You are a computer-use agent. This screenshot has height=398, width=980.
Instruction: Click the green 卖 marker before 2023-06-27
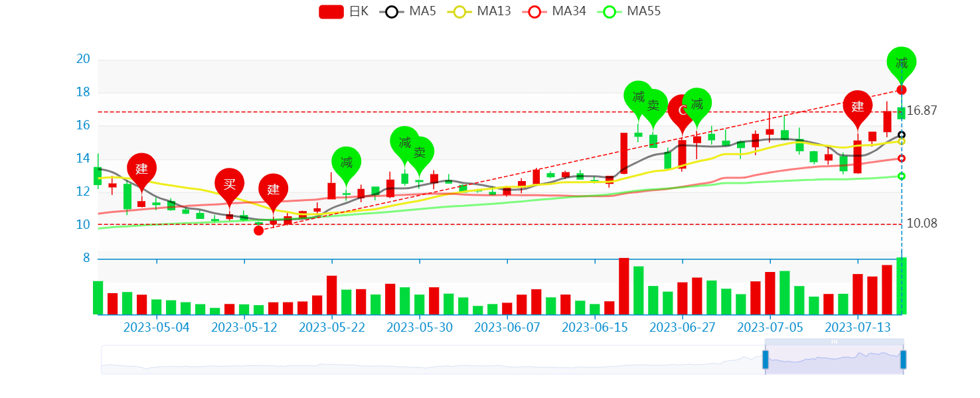[653, 105]
